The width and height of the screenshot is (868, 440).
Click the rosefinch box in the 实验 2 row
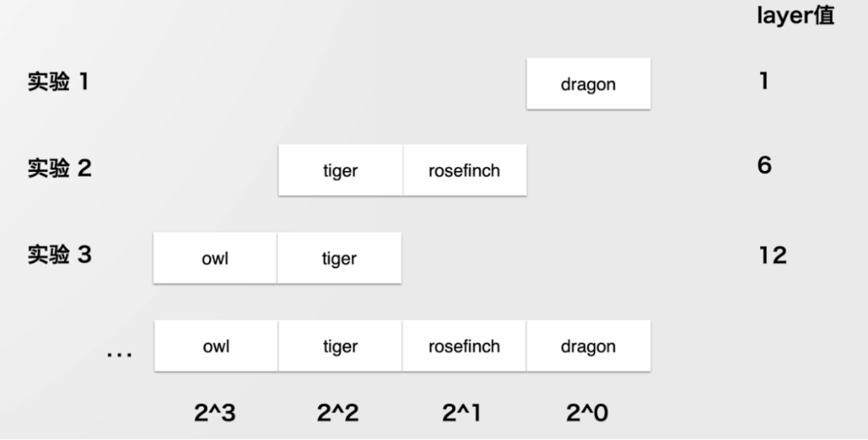465,170
